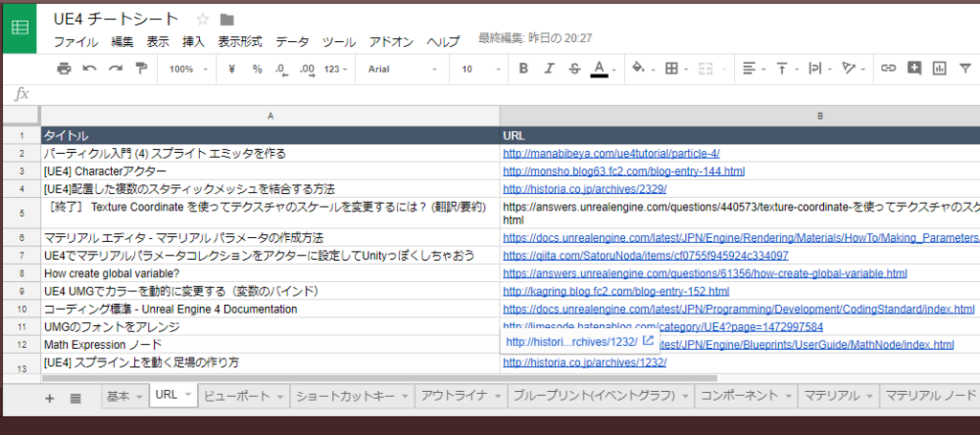Open the データ menu
Image resolution: width=980 pixels, height=435 pixels.
click(293, 42)
